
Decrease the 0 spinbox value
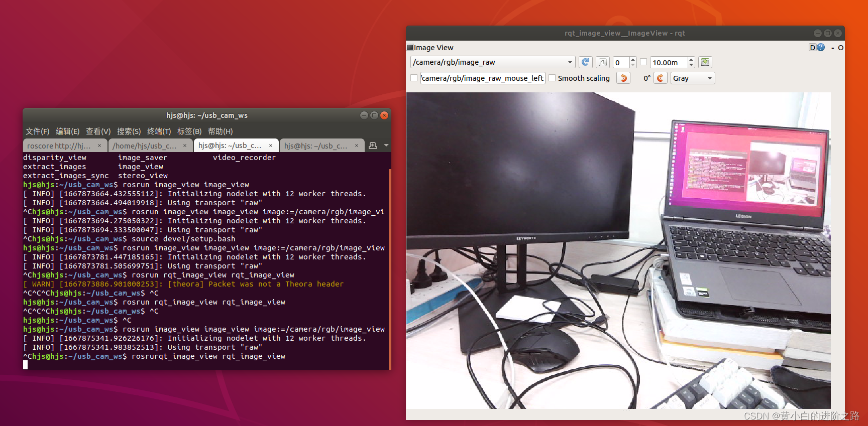click(633, 65)
